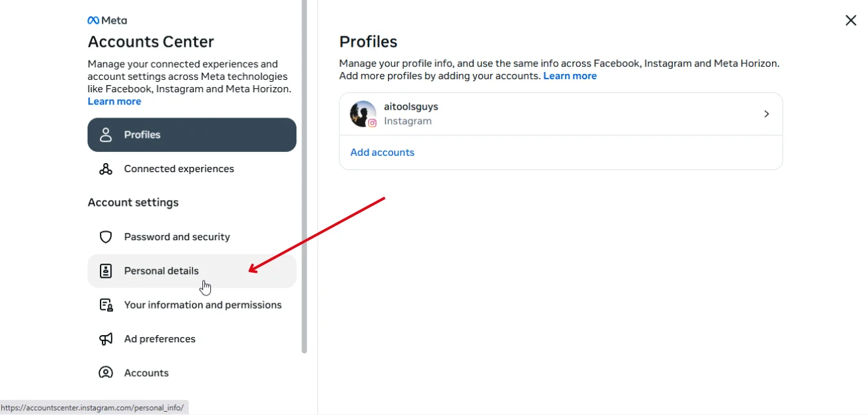
Task: Click the sidebar vertical scrollbar
Action: (x=304, y=177)
